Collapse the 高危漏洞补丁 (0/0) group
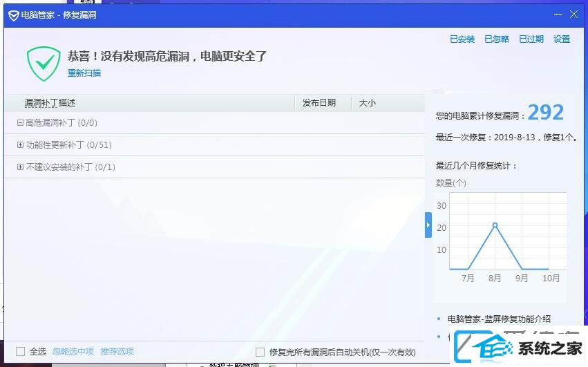 click(20, 123)
